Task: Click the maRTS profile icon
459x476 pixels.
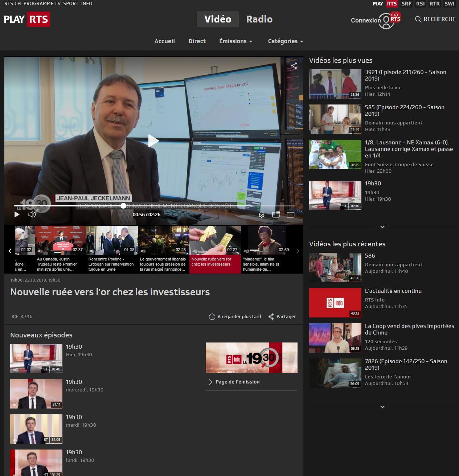Action: (389, 21)
